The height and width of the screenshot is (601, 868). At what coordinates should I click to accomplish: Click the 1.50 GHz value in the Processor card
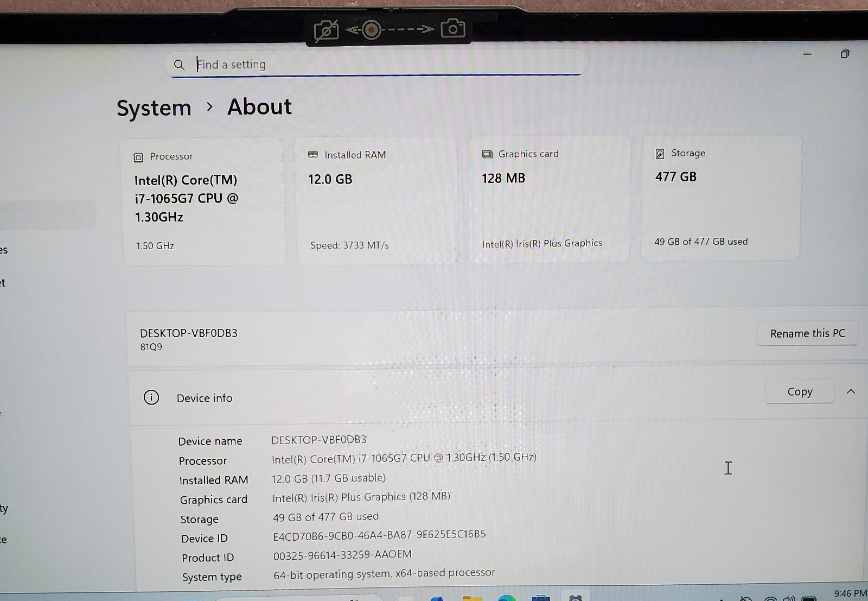click(155, 246)
